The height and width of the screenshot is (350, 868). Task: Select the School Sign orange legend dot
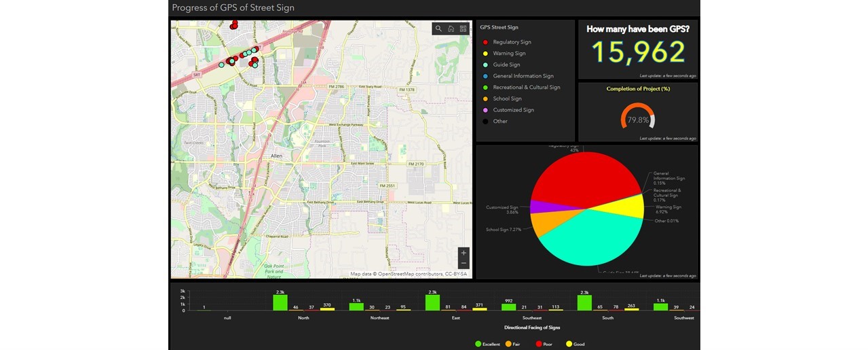[485, 99]
